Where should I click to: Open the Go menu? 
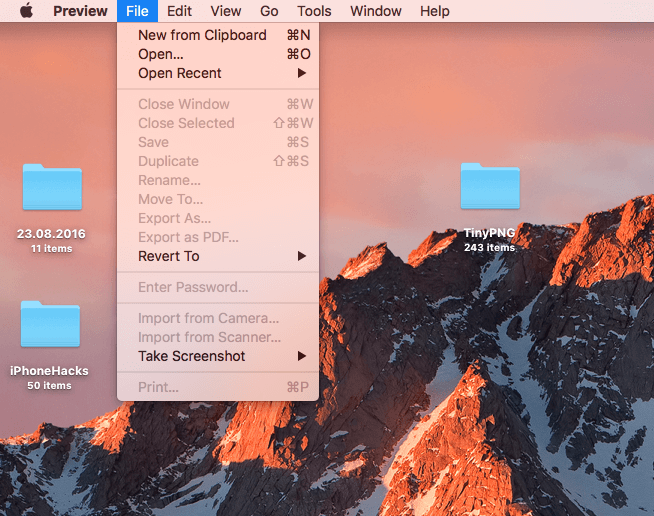tap(269, 11)
